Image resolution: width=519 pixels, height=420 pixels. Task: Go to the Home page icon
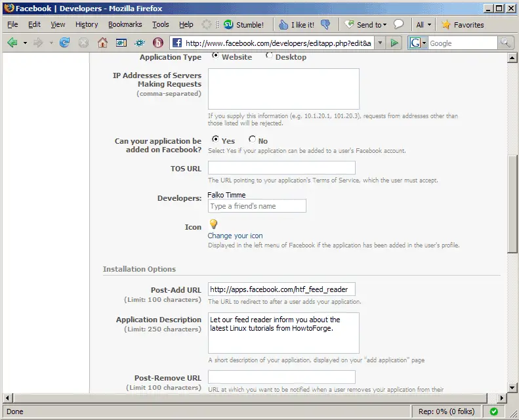[102, 43]
